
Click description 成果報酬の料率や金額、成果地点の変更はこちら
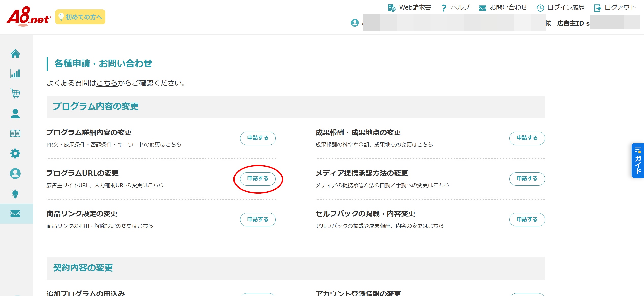(x=374, y=145)
